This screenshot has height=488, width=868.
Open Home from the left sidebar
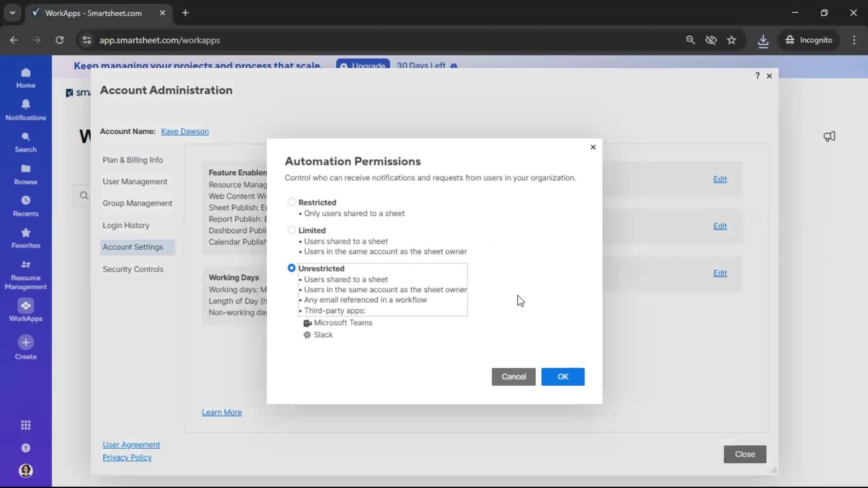[26, 78]
